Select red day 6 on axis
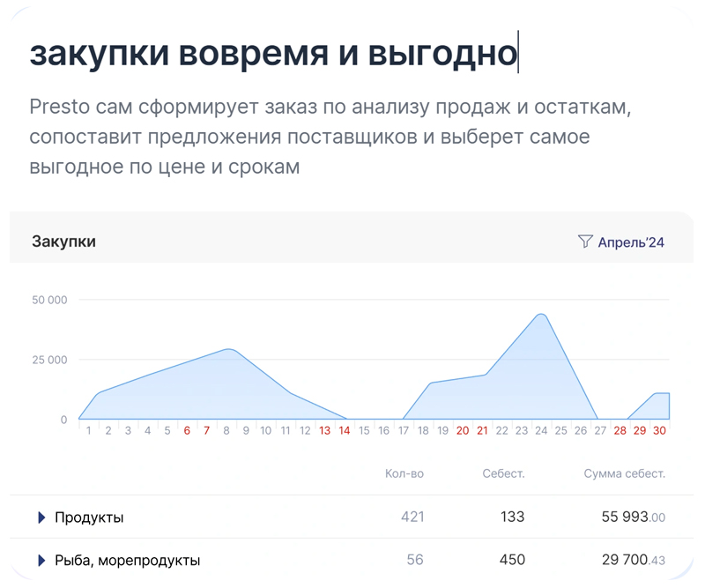The width and height of the screenshot is (705, 588). pos(187,430)
